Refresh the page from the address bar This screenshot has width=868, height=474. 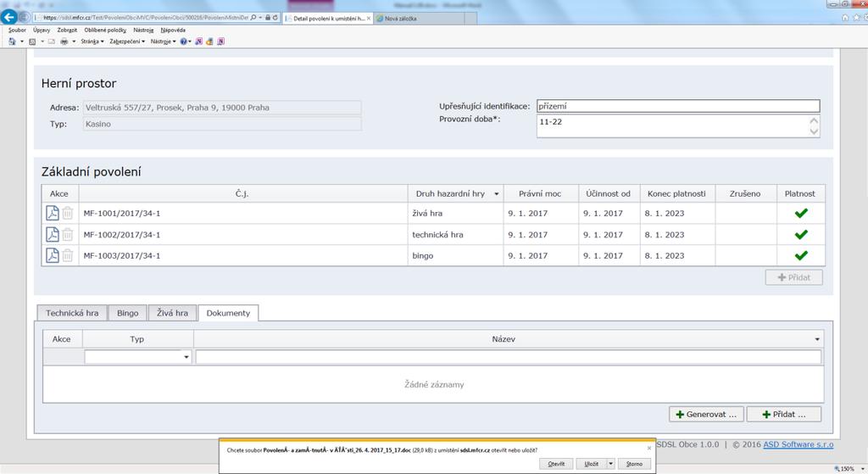(275, 18)
